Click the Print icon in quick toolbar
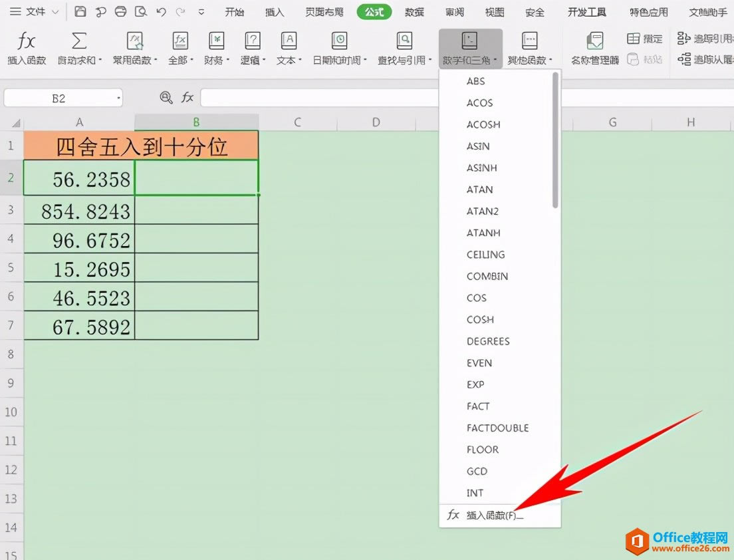The height and width of the screenshot is (560, 734). coord(120,12)
